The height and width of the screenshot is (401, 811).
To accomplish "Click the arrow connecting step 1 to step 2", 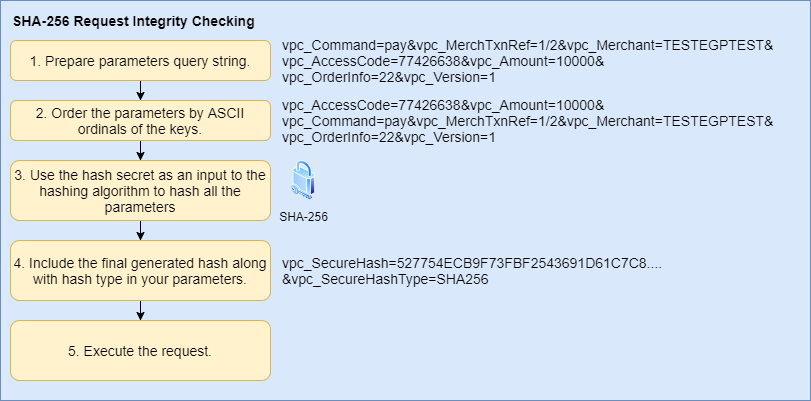I will click(x=140, y=90).
